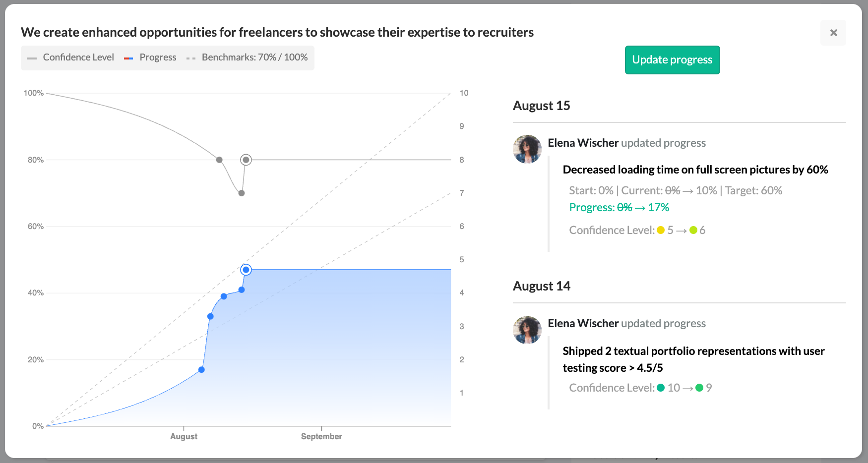The width and height of the screenshot is (868, 463).
Task: Click the yellow-green confidence level 6 dot
Action: (x=693, y=230)
